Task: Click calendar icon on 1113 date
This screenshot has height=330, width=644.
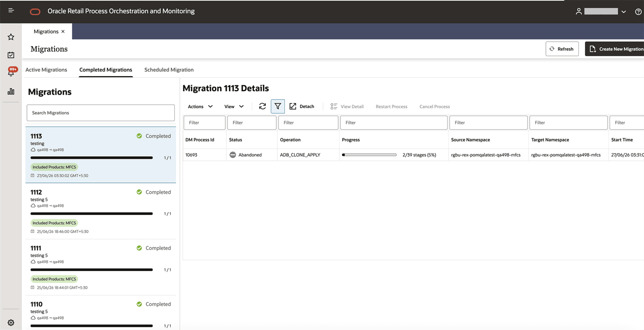Action: [x=33, y=176]
